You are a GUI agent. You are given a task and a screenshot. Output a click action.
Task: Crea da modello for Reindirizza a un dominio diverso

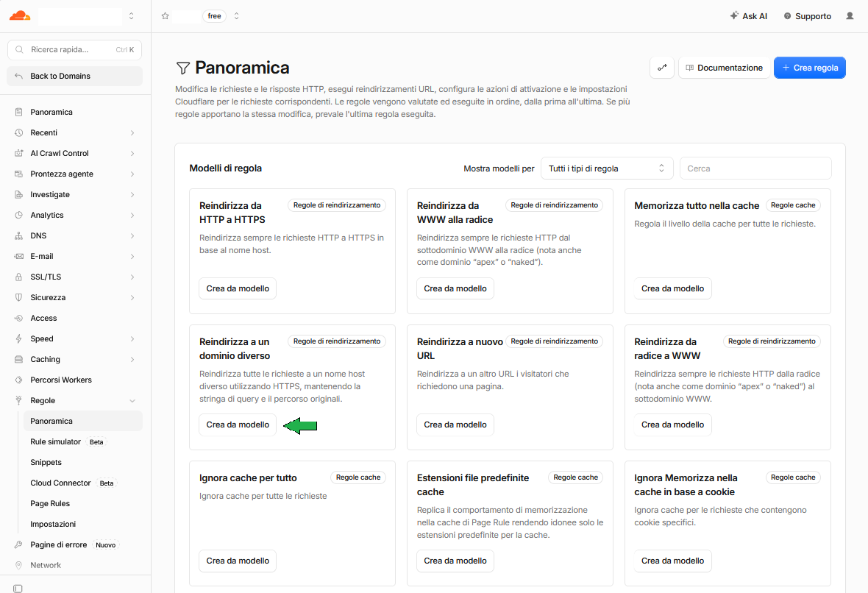click(x=238, y=425)
